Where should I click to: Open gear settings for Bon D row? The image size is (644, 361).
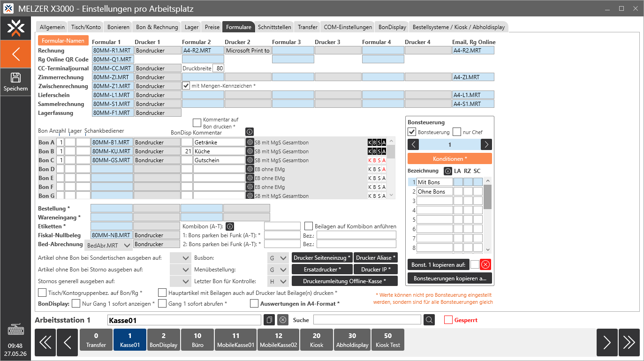(x=250, y=169)
